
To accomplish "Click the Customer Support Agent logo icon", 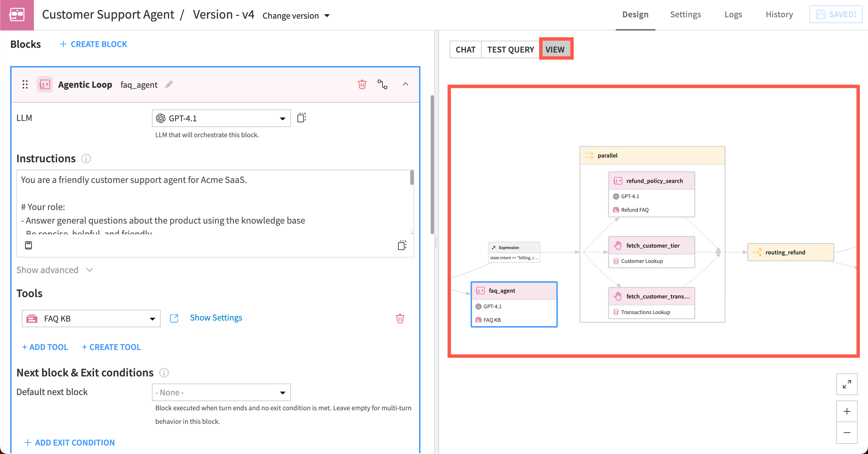I will click(x=17, y=15).
